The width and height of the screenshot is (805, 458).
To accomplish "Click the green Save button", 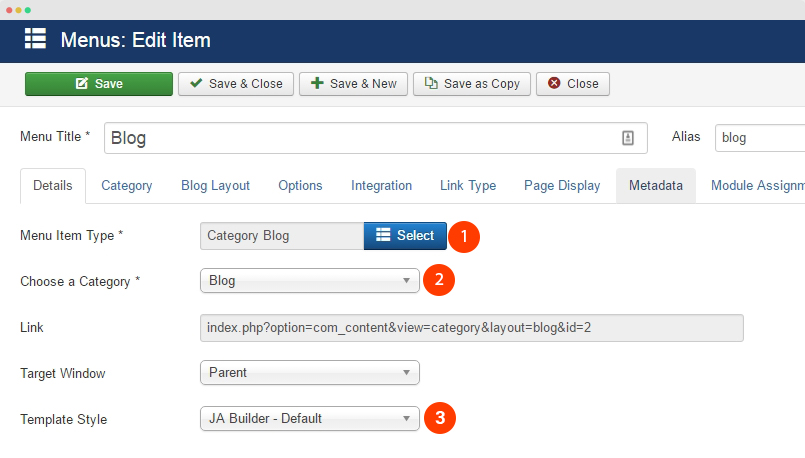I will coord(99,84).
